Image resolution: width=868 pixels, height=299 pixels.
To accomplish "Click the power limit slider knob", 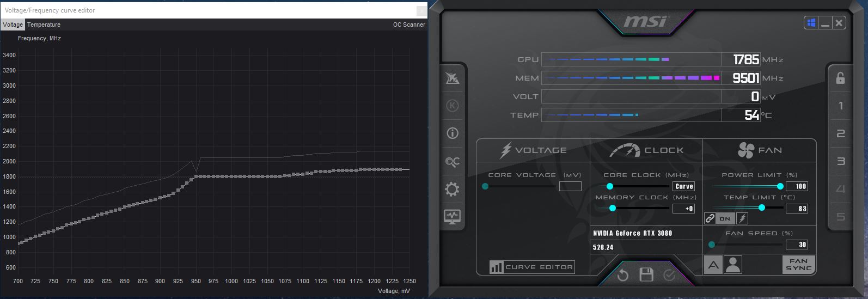I will [780, 186].
